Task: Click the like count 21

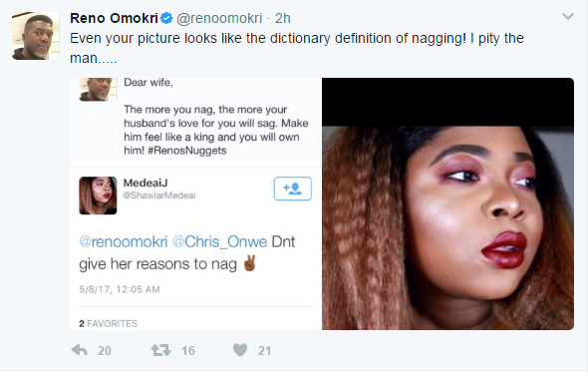Action: click(264, 350)
